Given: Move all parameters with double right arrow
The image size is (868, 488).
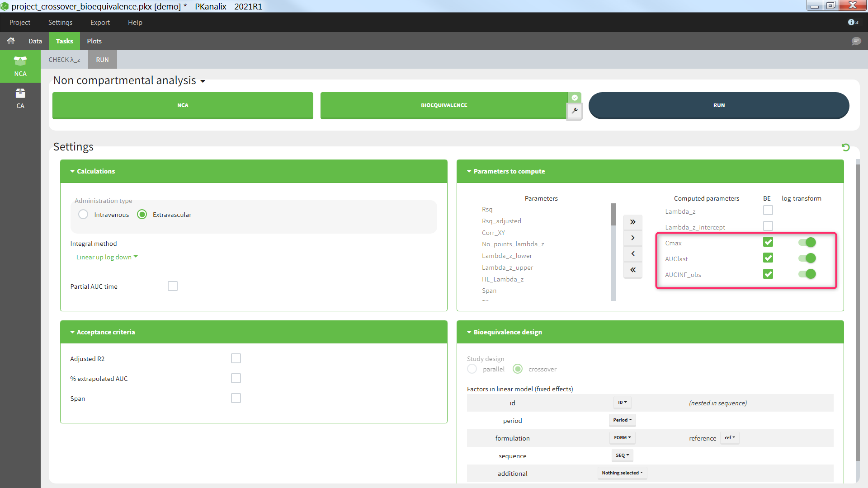Looking at the screenshot, I should (x=632, y=222).
